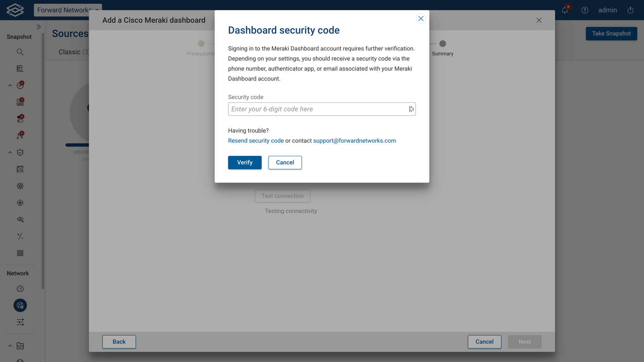This screenshot has width=644, height=362.
Task: Click the Verify button
Action: pyautogui.click(x=245, y=163)
